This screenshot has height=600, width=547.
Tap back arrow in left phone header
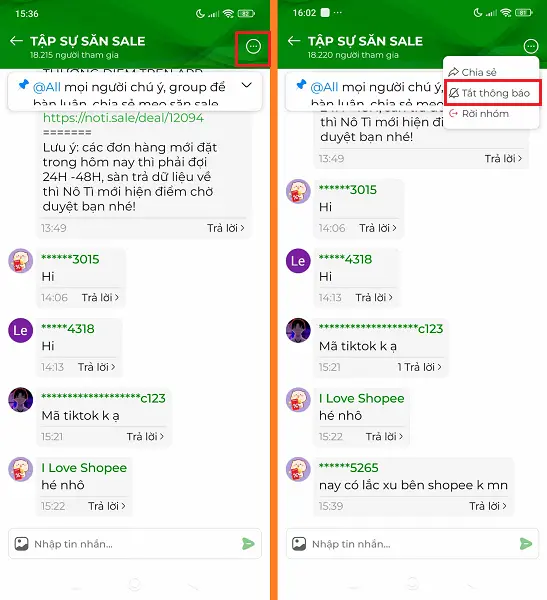click(x=16, y=41)
